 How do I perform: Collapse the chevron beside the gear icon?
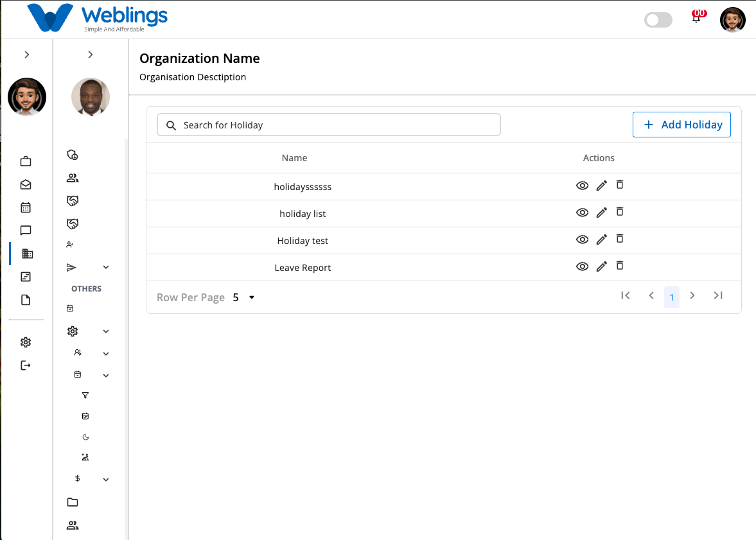106,332
